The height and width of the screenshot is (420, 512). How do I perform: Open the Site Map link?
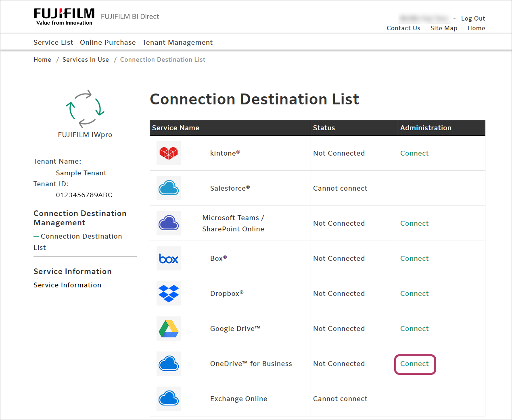[444, 28]
